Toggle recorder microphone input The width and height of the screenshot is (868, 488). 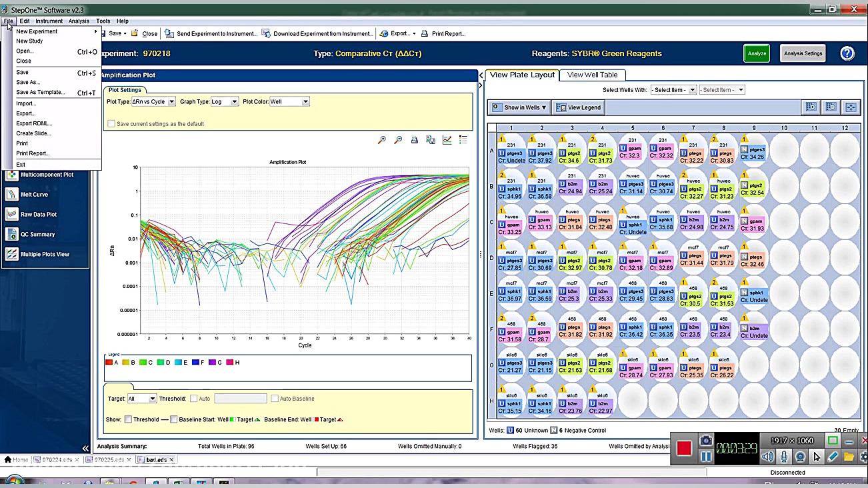click(x=785, y=457)
